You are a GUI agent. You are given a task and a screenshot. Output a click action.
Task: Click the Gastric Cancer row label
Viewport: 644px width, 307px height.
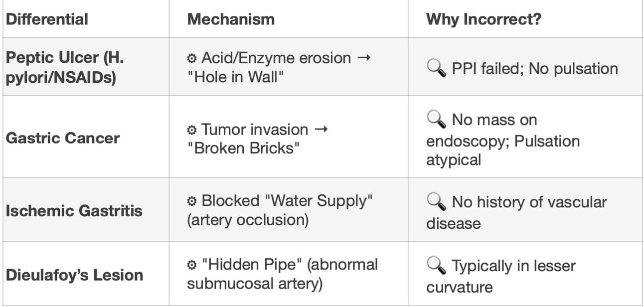click(x=62, y=138)
